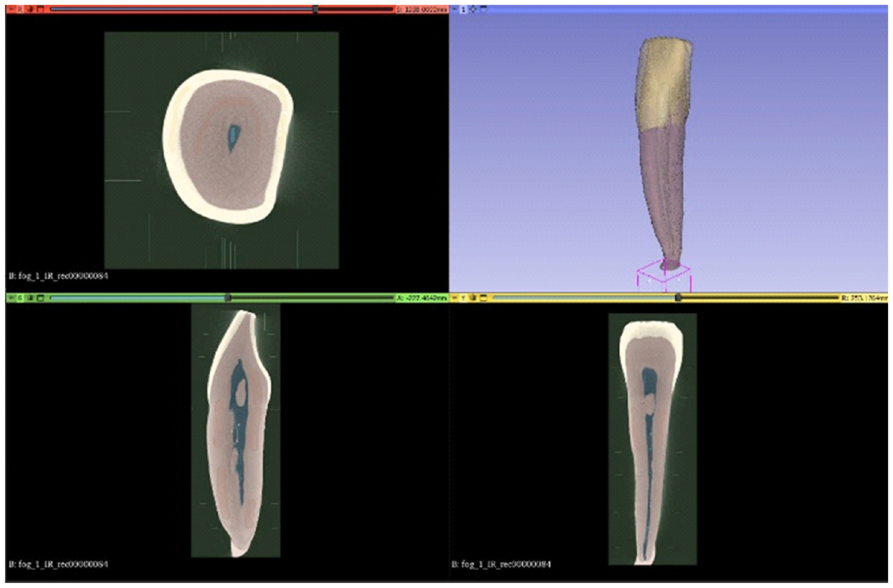The width and height of the screenshot is (893, 588).
Task: Toggle slice link icon in the red bar
Action: coord(30,9)
